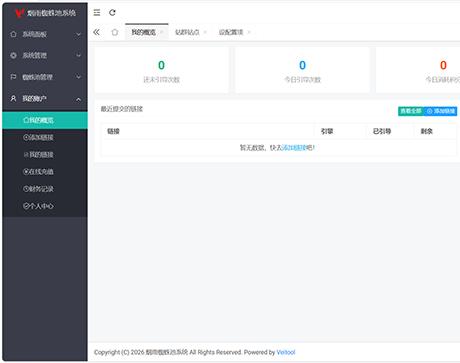Viewport: 460px width, 363px height.
Task: Open 我的链接 in the sidebar submenu
Action: (x=45, y=155)
